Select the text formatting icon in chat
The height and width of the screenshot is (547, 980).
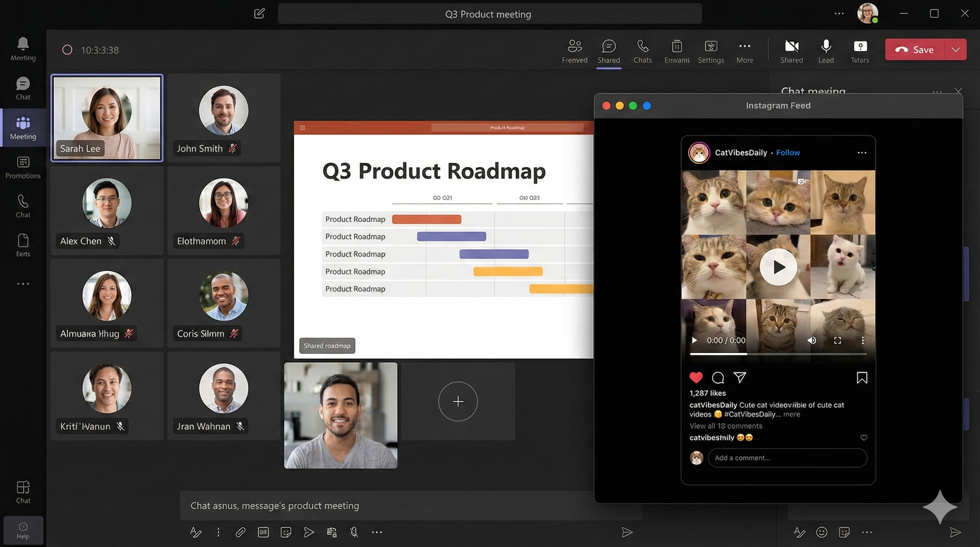tap(195, 532)
